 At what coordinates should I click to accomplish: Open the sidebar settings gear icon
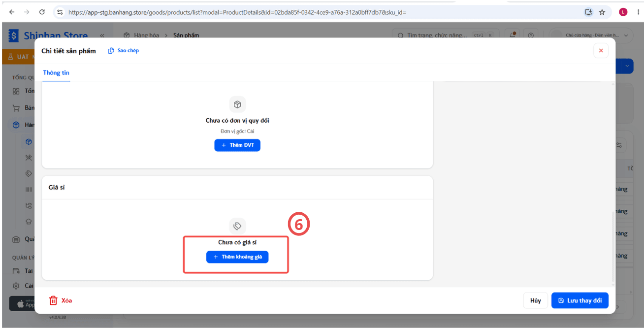[16, 286]
